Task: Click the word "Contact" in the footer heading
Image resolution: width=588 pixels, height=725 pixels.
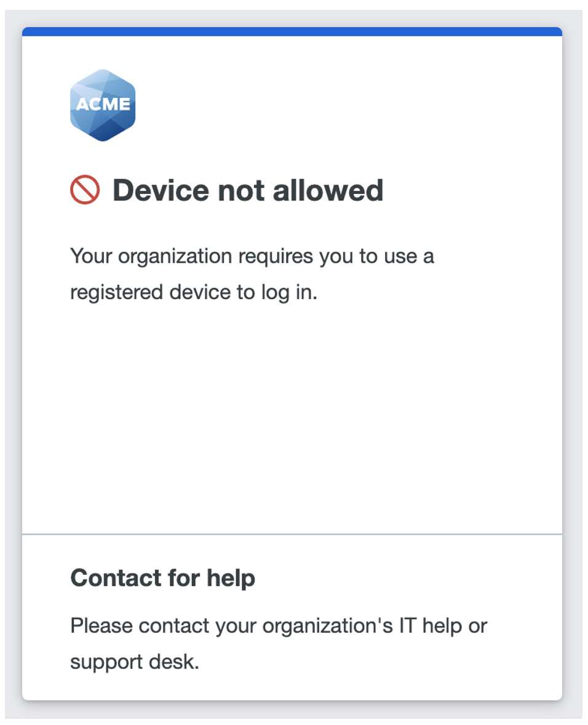Action: tap(116, 578)
